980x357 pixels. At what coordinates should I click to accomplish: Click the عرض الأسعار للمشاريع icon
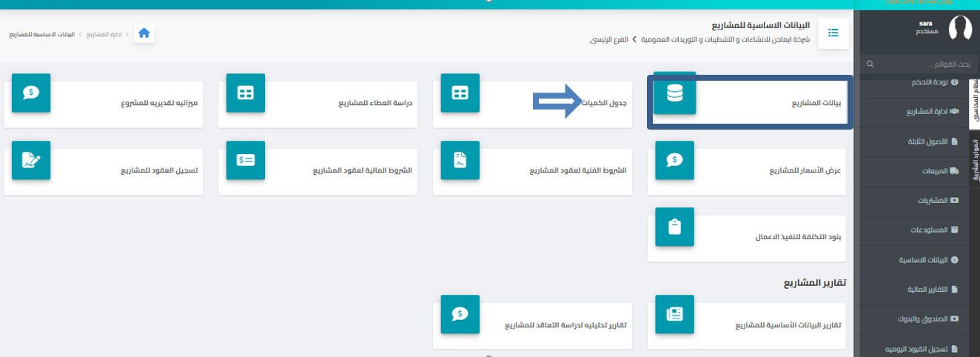(x=674, y=160)
